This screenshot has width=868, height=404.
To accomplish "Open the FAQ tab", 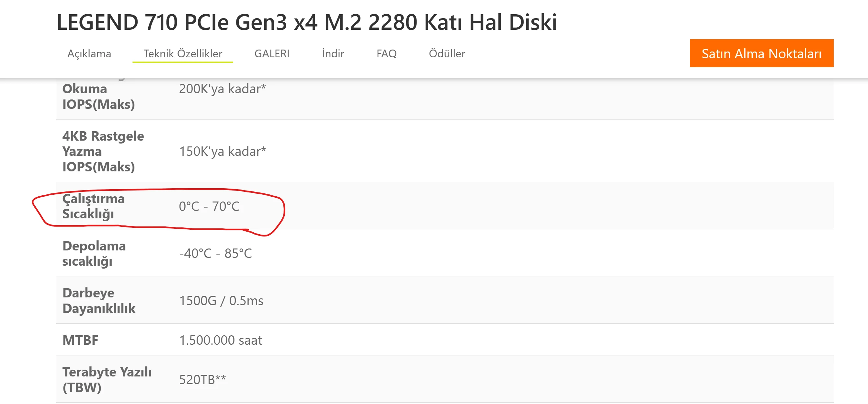I will [386, 53].
